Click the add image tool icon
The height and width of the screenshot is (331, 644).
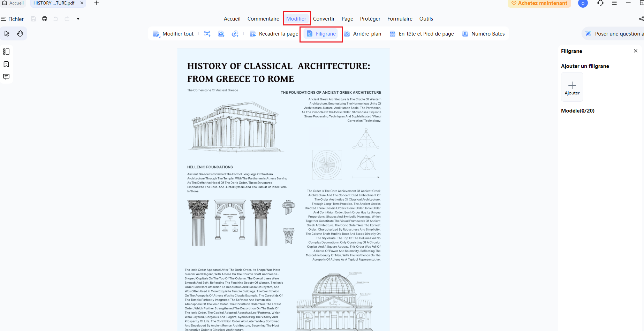pos(221,34)
